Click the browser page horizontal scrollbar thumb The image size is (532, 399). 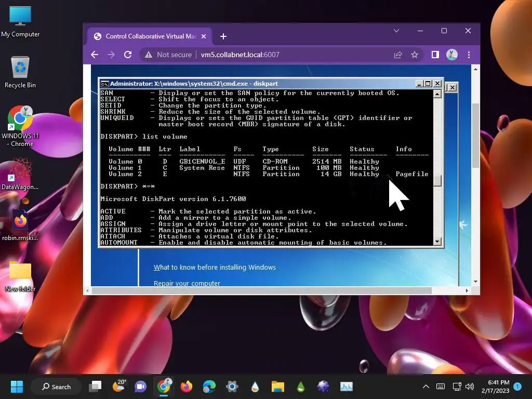(262, 291)
